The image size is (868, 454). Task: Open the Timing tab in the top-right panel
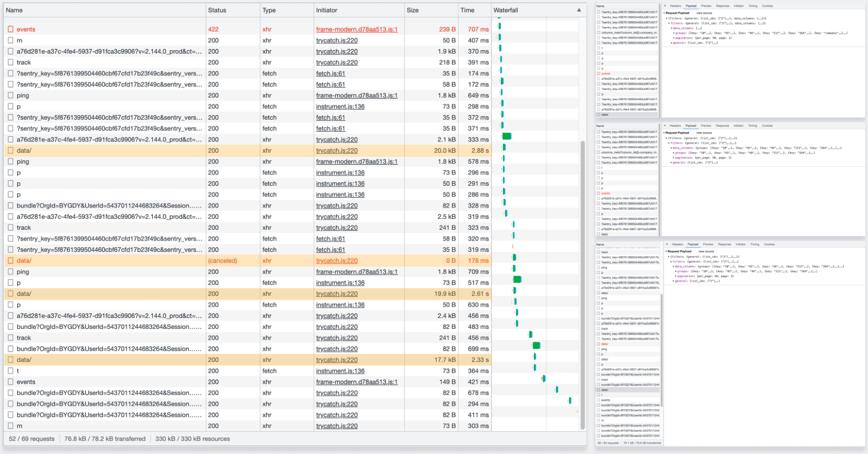pyautogui.click(x=753, y=6)
